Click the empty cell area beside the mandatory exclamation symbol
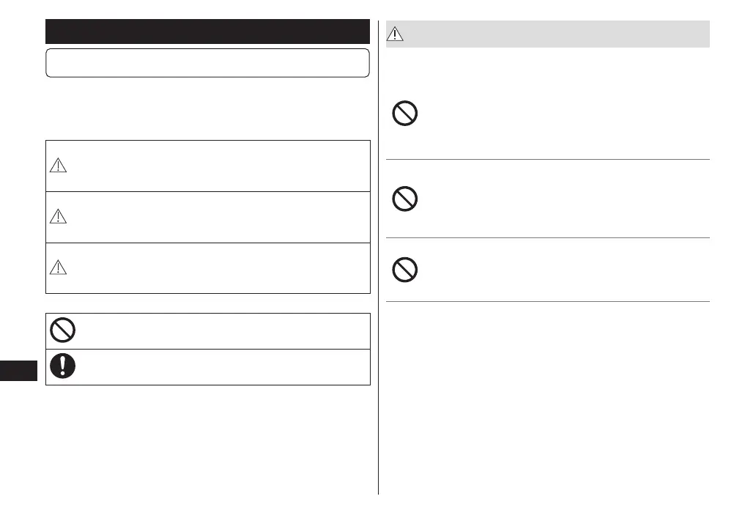This screenshot has height=532, width=756. coord(220,367)
